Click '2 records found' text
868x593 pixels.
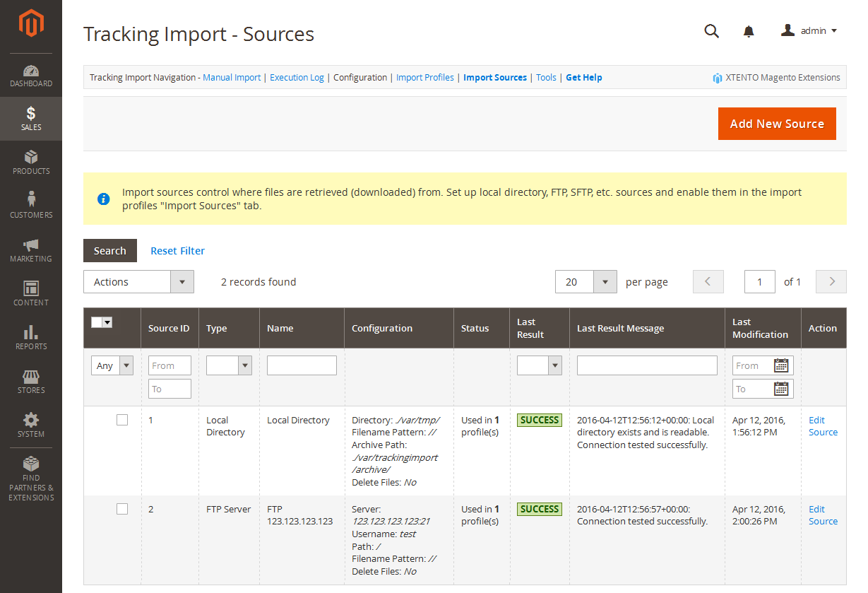(258, 281)
